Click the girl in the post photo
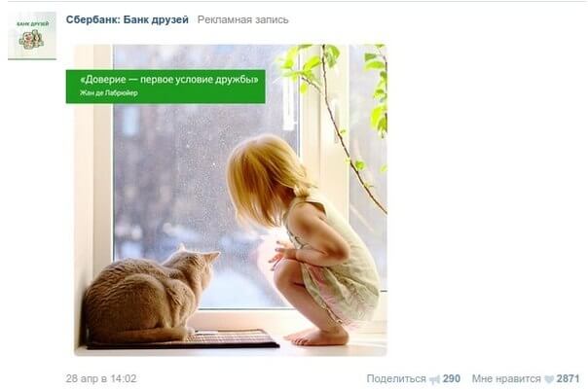Screen dimensions: 588x391 (x=304, y=239)
